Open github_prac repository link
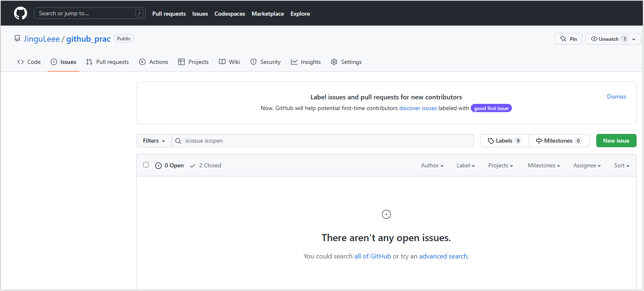The height and width of the screenshot is (291, 644). 88,39
